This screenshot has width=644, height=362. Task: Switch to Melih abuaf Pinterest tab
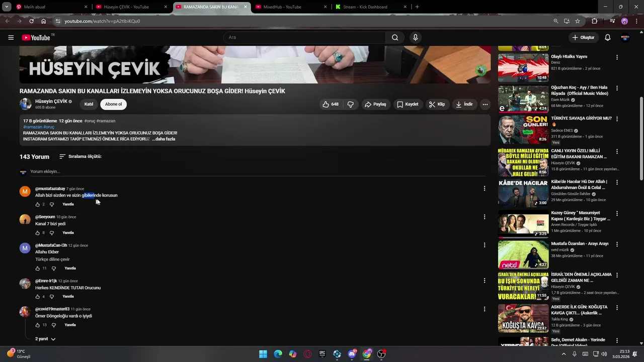(x=52, y=7)
